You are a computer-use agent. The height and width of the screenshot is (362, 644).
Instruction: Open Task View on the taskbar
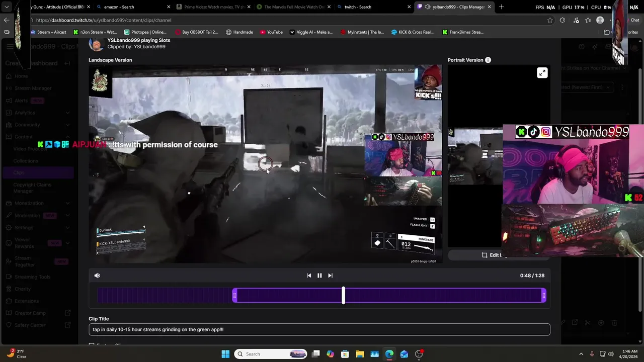coord(315,354)
